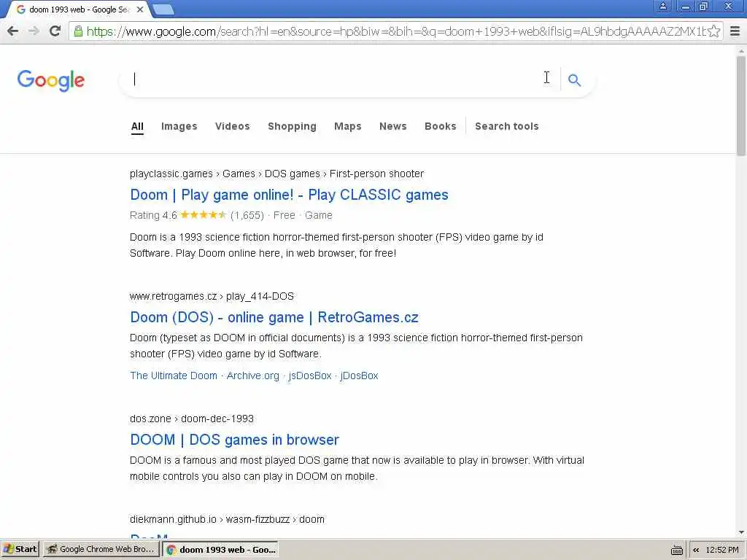Switch to Videos results tab

[233, 126]
